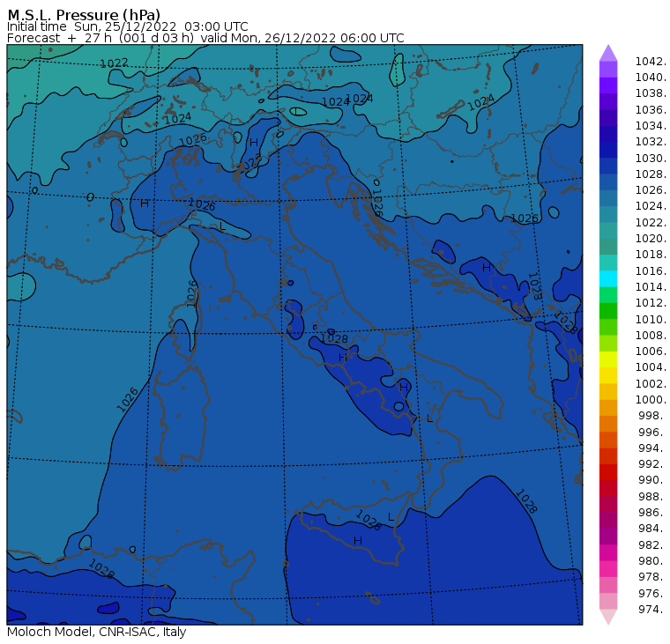Viewport: 670px width, 644px height.
Task: Select the orange swatch between 998 and 1000
Action: point(608,407)
